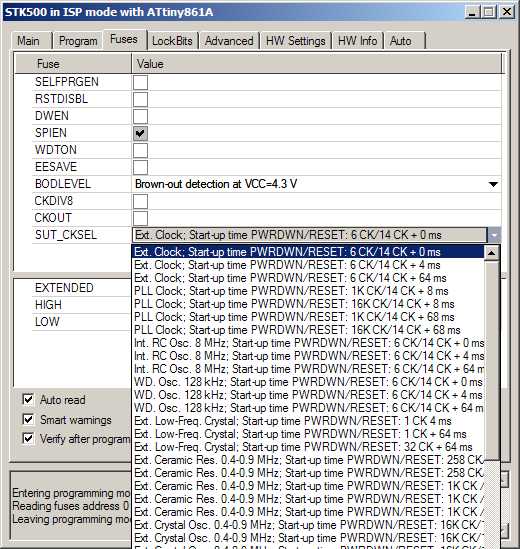Click the Value column header
The image size is (520, 549).
point(317,64)
